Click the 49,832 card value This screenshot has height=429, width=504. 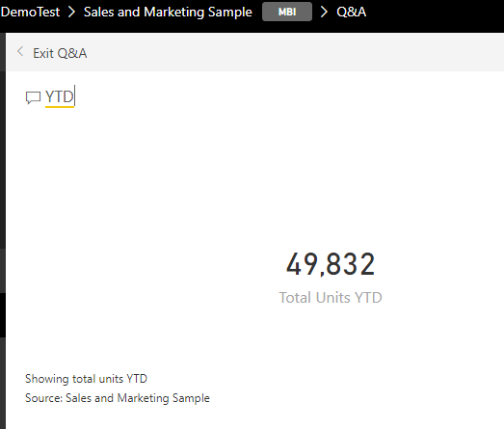point(331,264)
